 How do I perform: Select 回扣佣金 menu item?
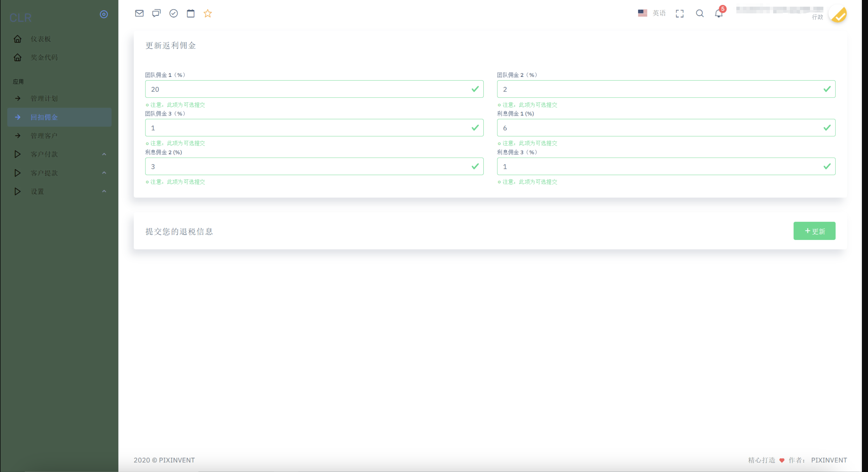coord(59,117)
